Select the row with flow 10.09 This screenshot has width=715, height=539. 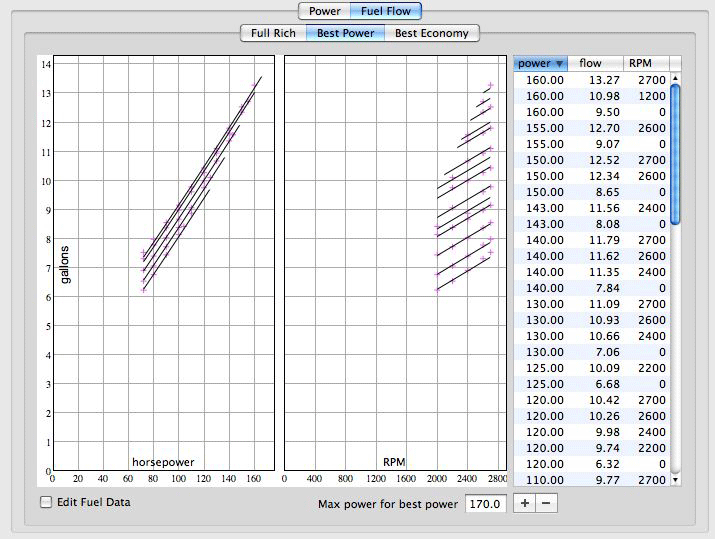(592, 368)
